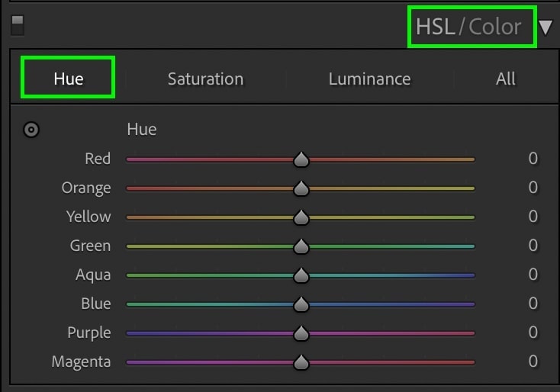This screenshot has height=392, width=560.
Task: Click the Blue slider label
Action: pyautogui.click(x=96, y=304)
